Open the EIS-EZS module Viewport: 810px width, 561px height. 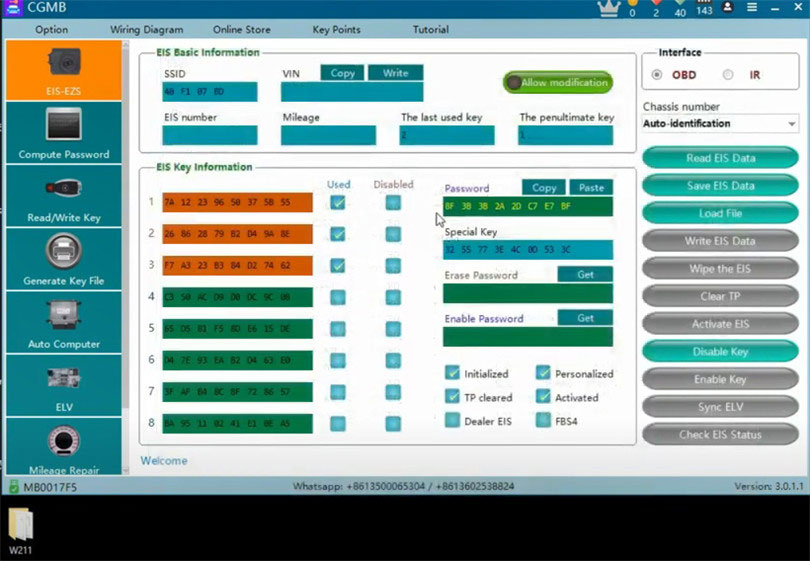(x=64, y=70)
